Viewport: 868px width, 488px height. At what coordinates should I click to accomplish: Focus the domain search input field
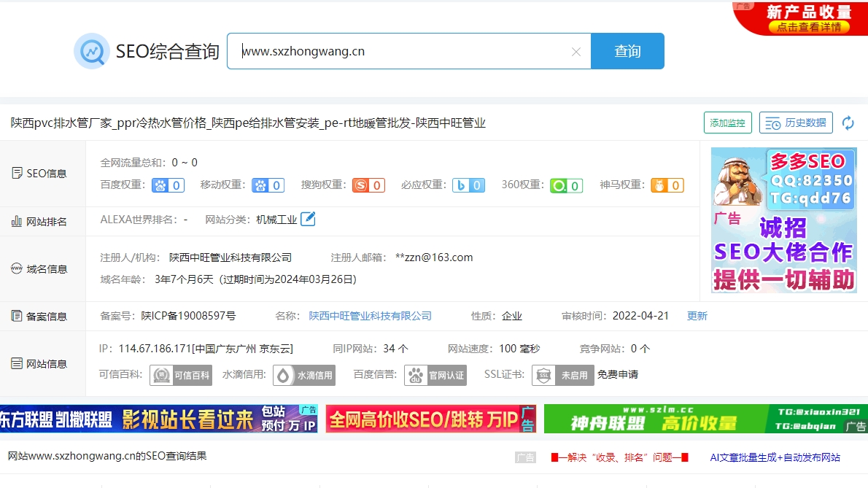click(401, 52)
